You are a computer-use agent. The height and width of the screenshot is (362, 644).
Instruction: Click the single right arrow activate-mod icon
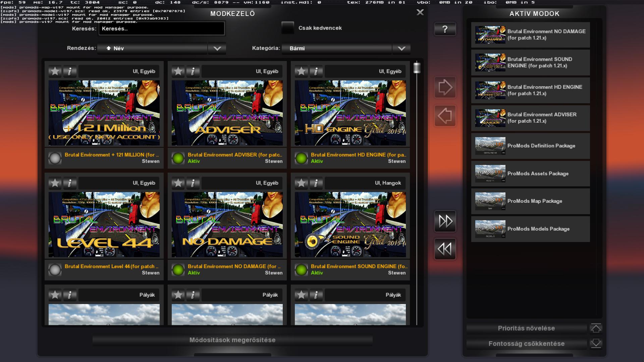pyautogui.click(x=445, y=87)
